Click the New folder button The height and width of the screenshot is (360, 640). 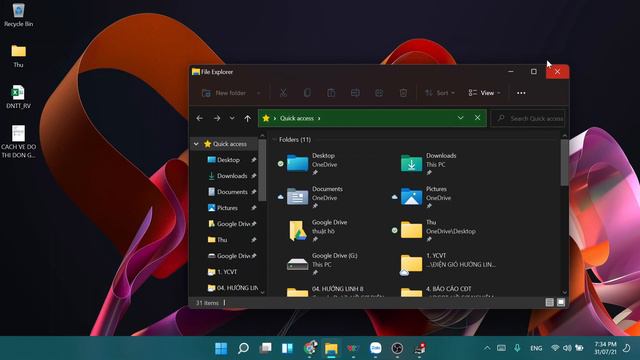[224, 93]
